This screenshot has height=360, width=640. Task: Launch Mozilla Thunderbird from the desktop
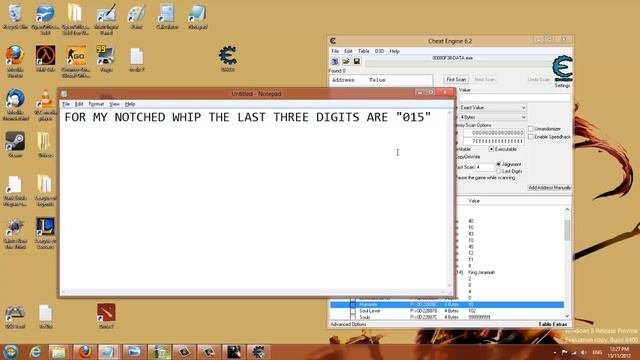[15, 105]
